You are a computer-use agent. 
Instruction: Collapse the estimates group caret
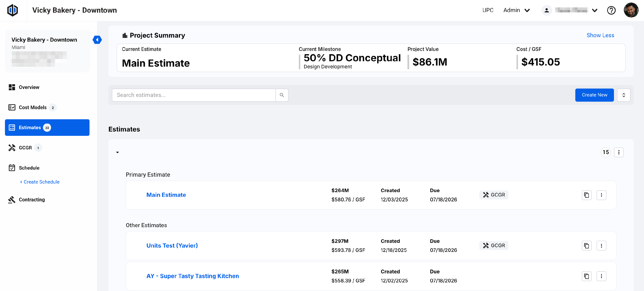[117, 152]
